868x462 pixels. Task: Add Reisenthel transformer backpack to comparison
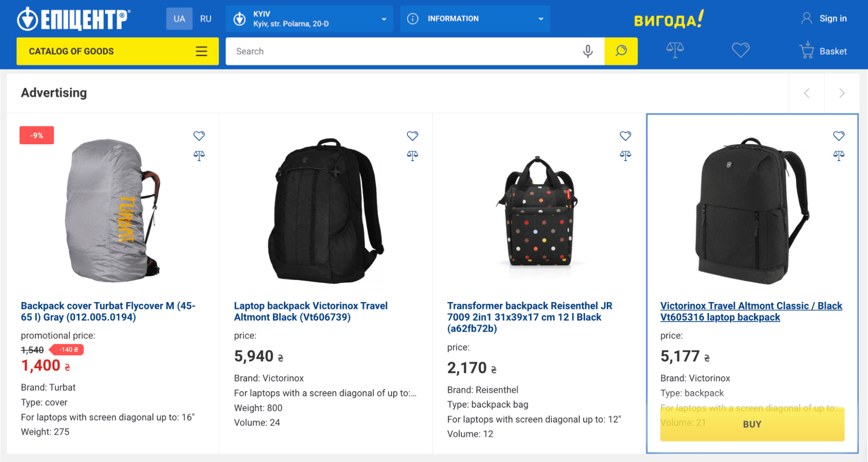pos(625,155)
